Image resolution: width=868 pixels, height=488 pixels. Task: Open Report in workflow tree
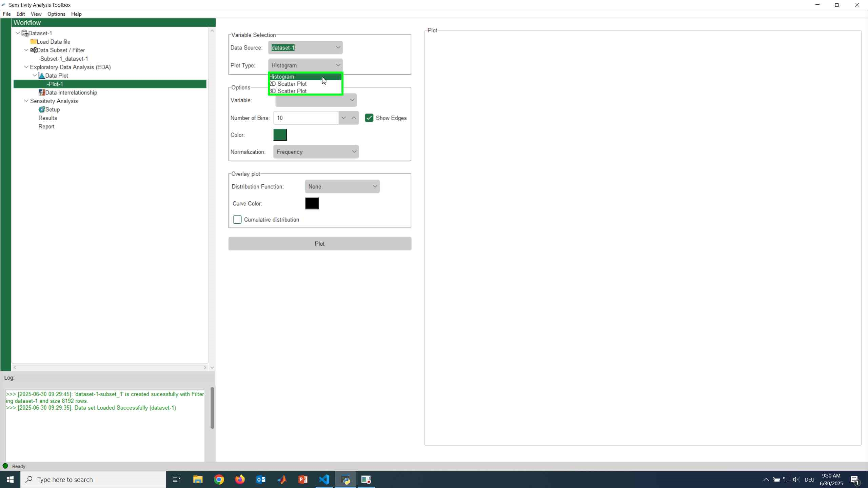[46, 126]
